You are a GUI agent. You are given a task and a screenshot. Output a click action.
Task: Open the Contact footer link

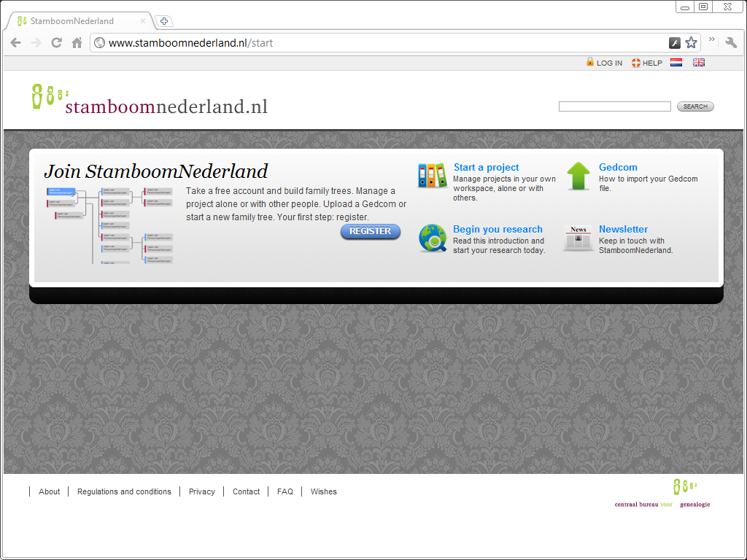pyautogui.click(x=246, y=491)
